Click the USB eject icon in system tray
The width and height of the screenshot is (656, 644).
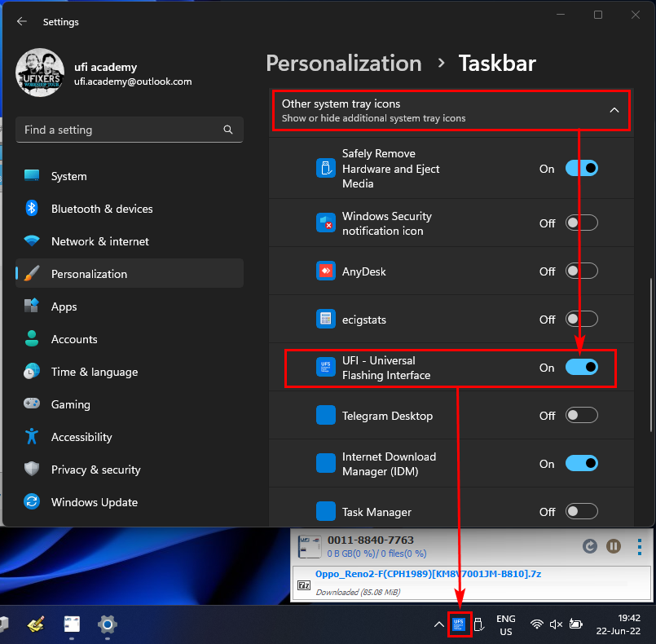pos(479,624)
